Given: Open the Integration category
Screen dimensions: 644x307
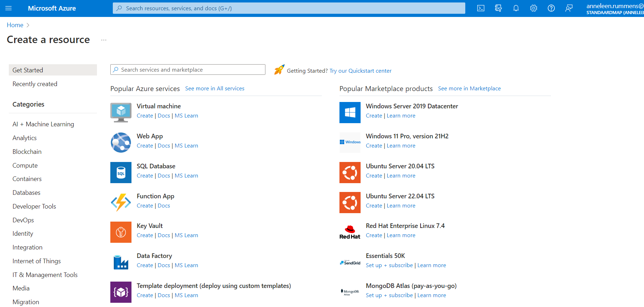Looking at the screenshot, I should 27,247.
